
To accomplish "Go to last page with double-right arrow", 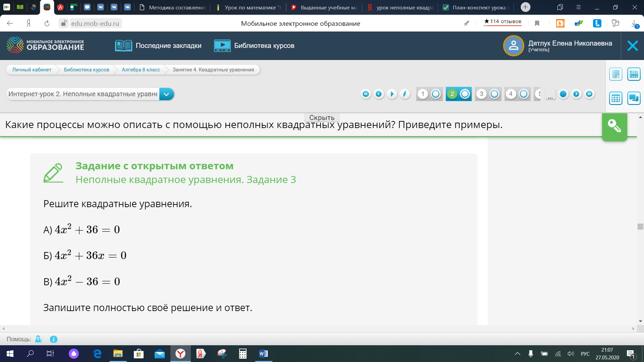I will click(589, 94).
